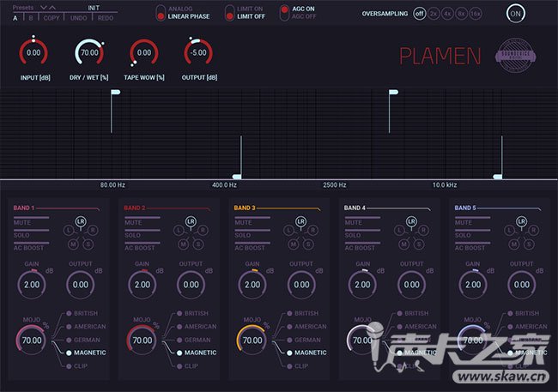Select German saturation in Band 3
The image size is (558, 392).
click(304, 340)
